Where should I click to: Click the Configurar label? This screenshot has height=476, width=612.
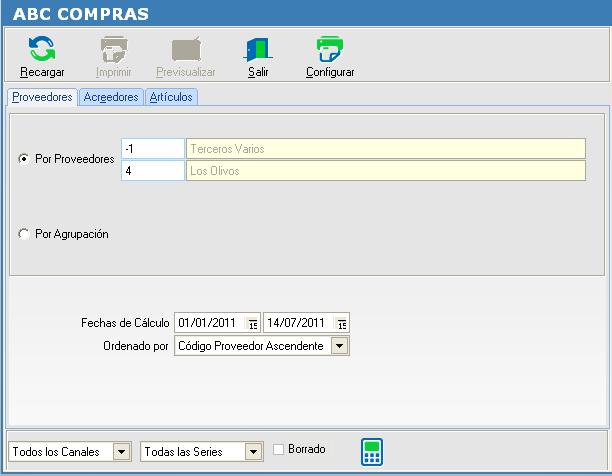[330, 72]
